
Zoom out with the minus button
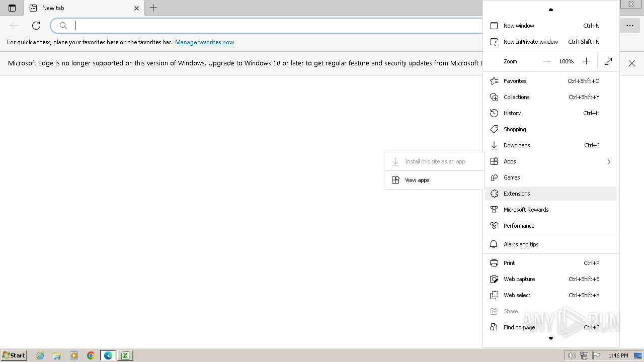[x=547, y=61]
